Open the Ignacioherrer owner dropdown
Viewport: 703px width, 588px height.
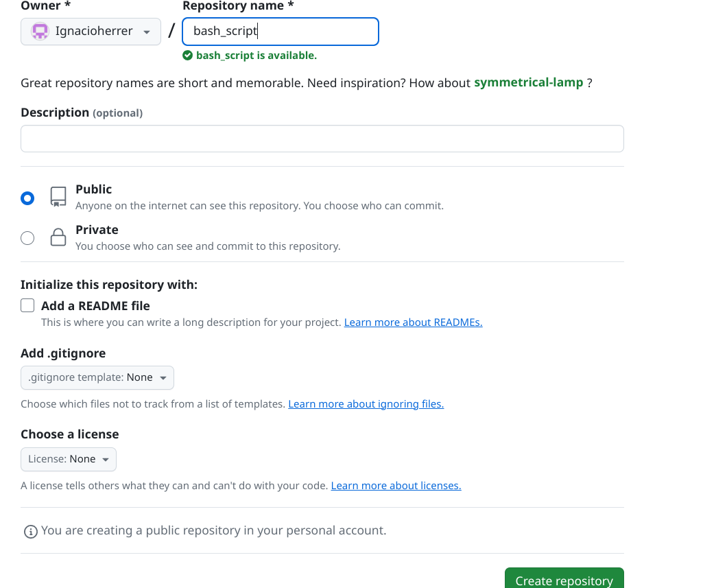(x=91, y=32)
